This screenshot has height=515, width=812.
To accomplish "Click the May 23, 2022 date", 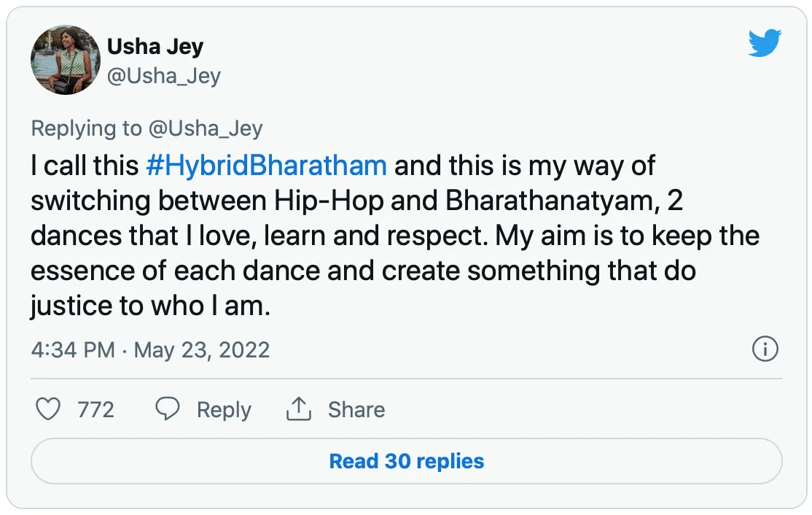I will 202,350.
